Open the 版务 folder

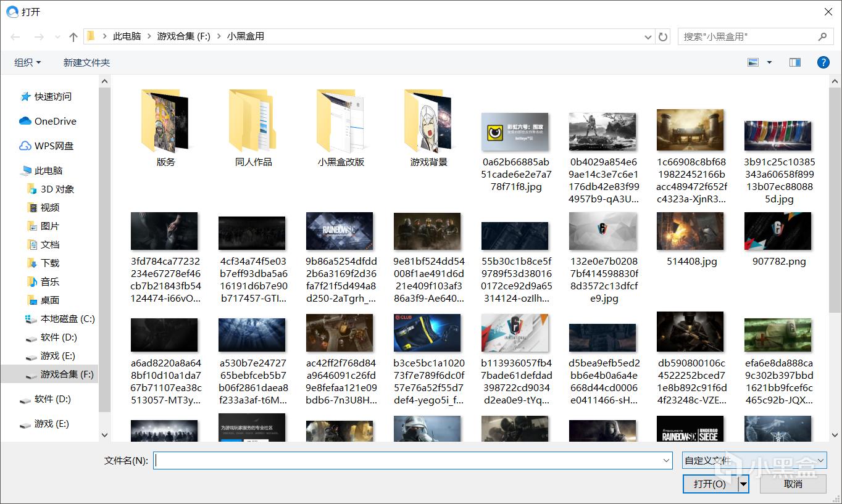[166, 127]
